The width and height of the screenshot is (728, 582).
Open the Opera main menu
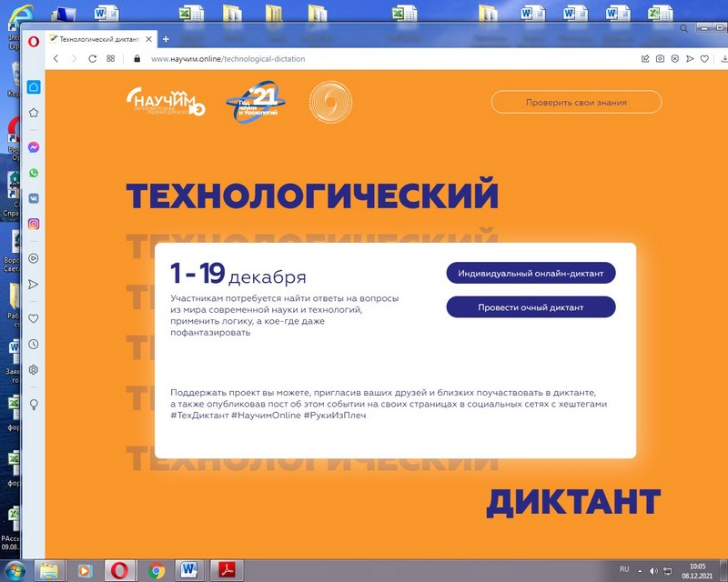(x=34, y=40)
